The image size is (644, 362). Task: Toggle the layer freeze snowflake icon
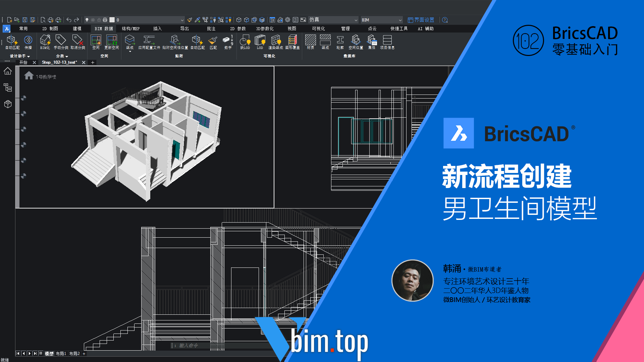(93, 20)
